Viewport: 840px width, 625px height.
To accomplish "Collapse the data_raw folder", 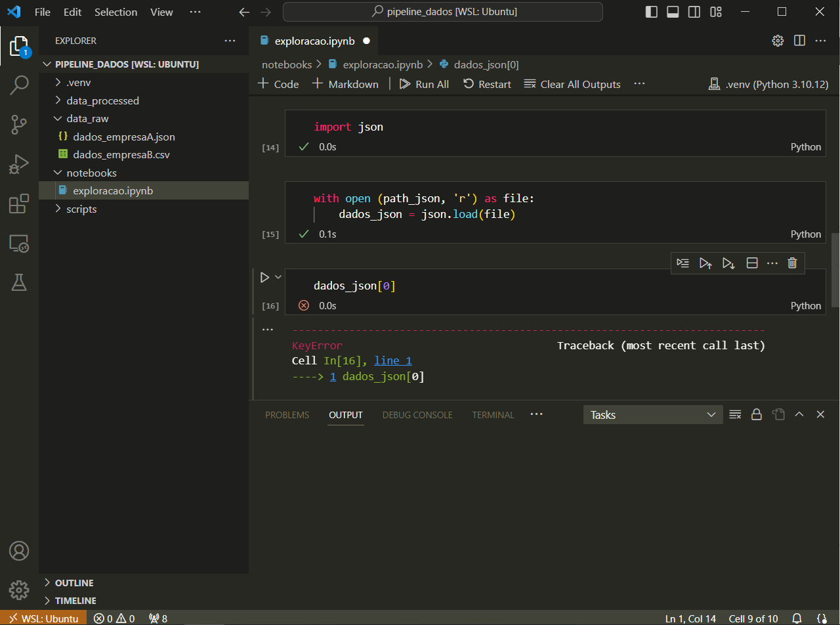I will pos(144,119).
